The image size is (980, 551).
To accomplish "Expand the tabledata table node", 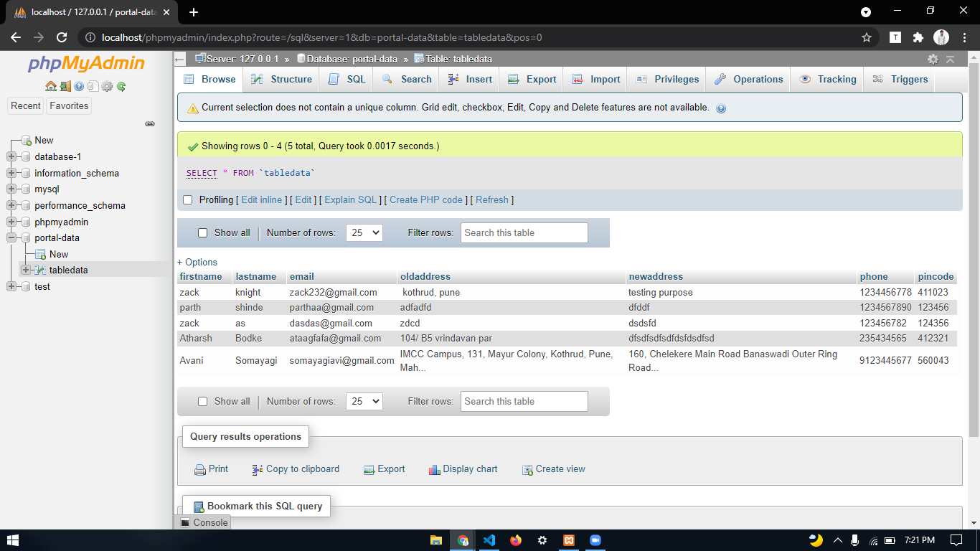I will (x=26, y=270).
